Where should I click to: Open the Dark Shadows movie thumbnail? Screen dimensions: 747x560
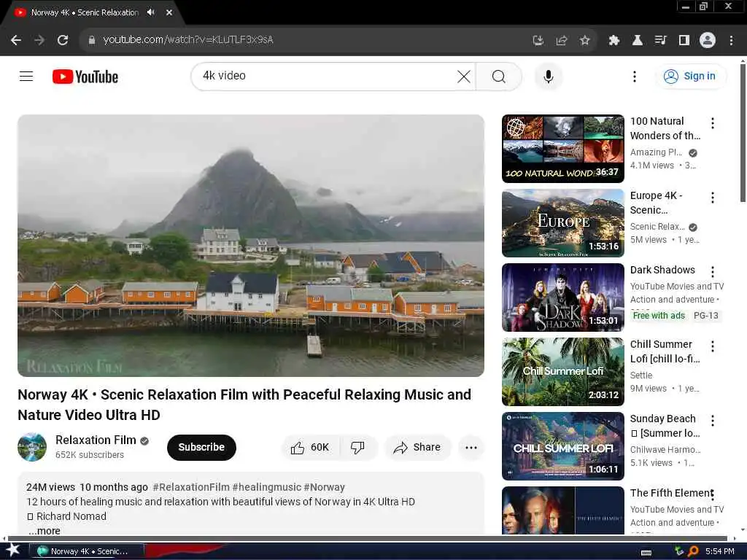click(563, 297)
